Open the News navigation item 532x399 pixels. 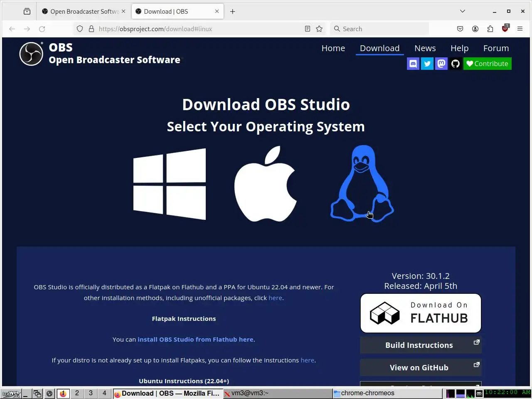pos(425,48)
